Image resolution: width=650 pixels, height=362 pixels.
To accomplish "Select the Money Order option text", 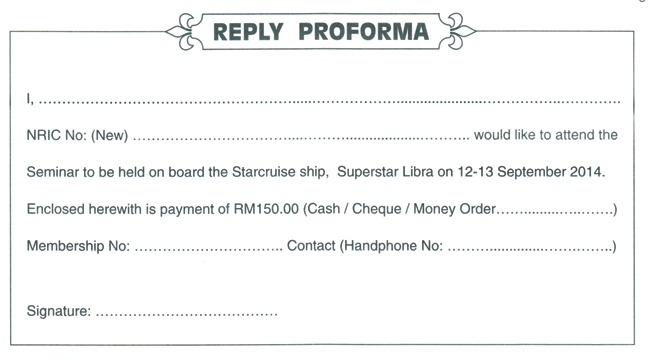I will [454, 209].
